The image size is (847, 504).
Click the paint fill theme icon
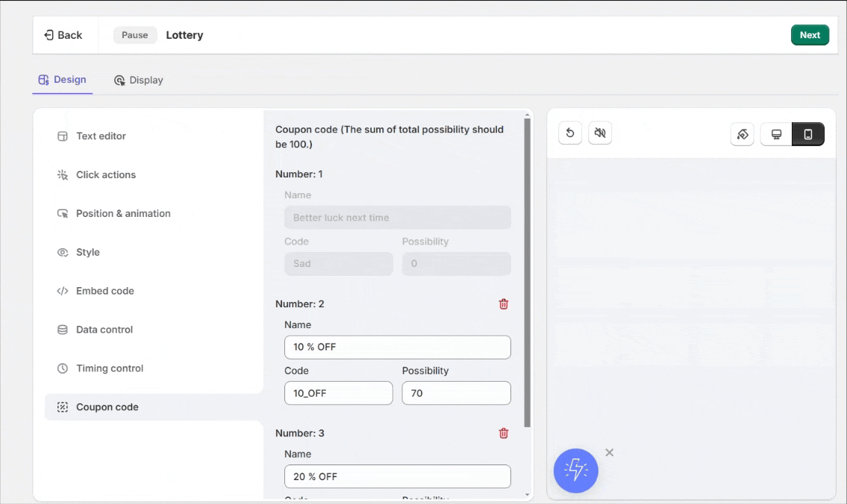[743, 134]
